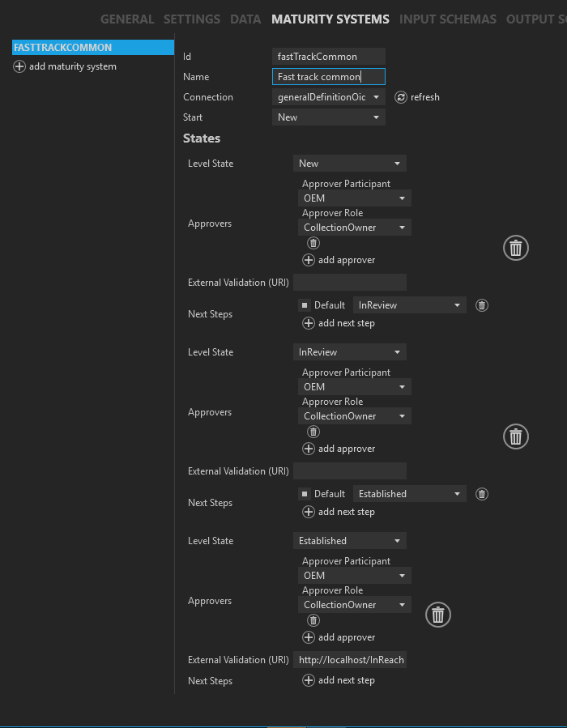Click plus icon to add maturity system

click(19, 66)
